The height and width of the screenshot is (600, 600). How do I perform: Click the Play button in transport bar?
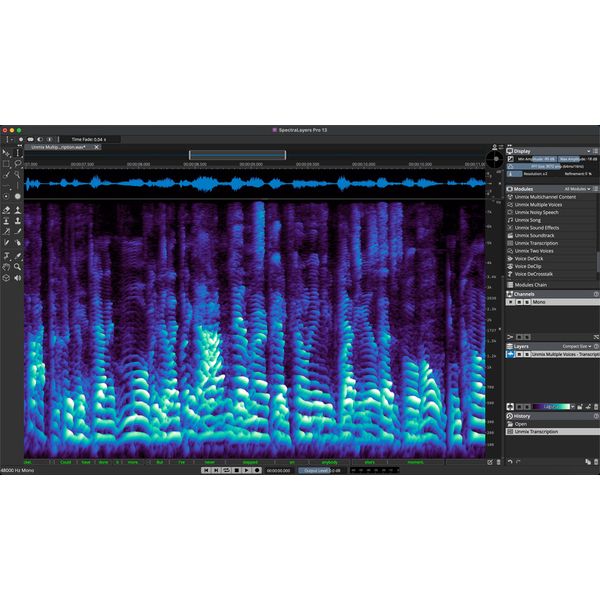pyautogui.click(x=246, y=470)
